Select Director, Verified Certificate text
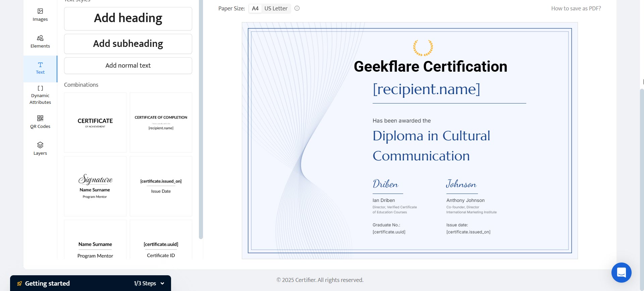644x291 pixels. (394, 210)
